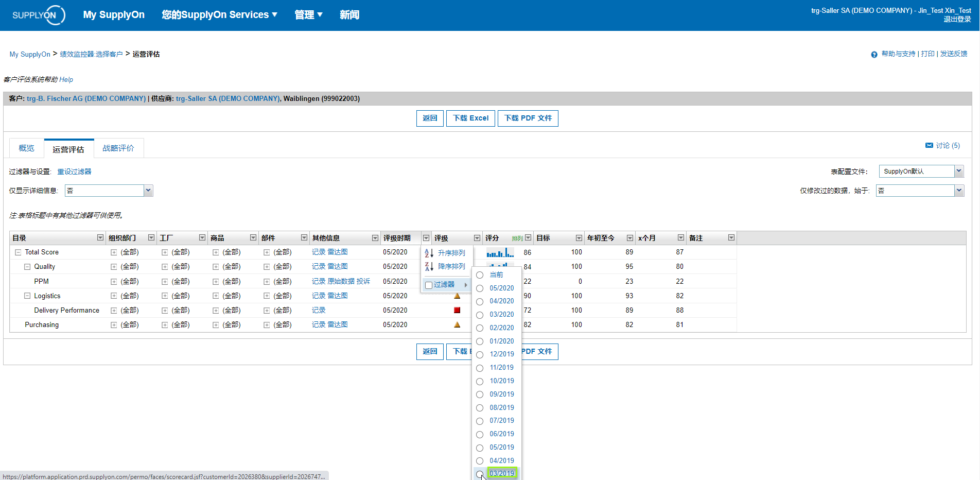
Task: Tick the 过滤器 checkbox in menu
Action: point(429,285)
